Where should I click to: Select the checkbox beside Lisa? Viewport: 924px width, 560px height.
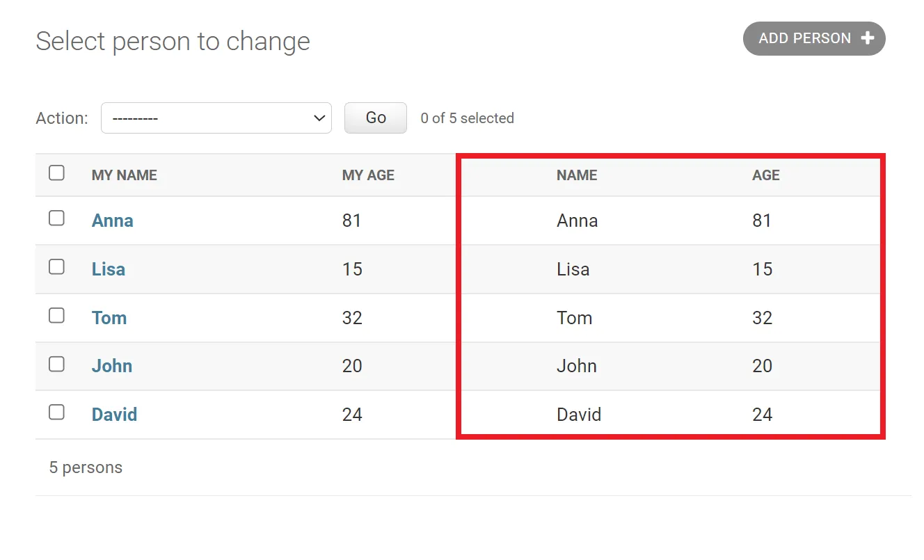pyautogui.click(x=56, y=267)
